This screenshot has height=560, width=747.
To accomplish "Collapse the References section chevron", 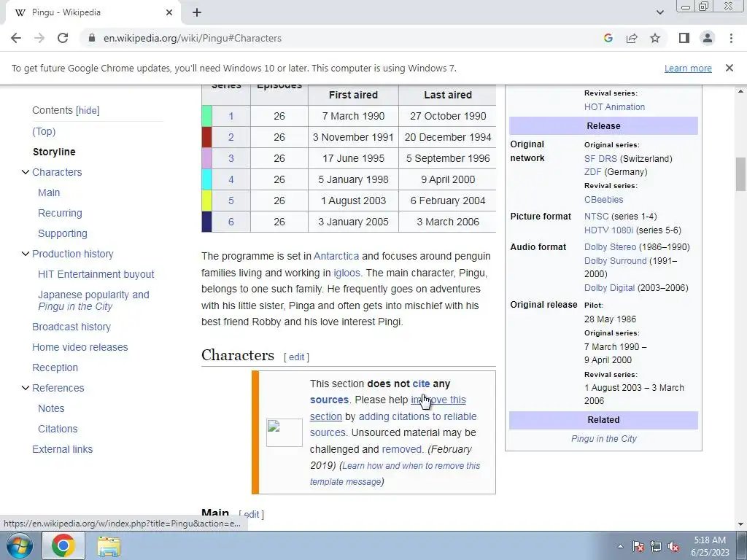I will point(26,388).
